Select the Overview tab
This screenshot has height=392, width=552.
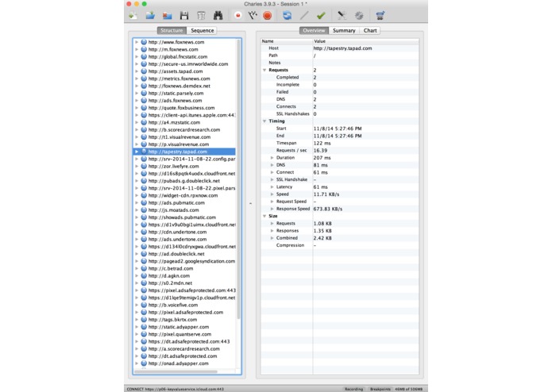(x=314, y=31)
